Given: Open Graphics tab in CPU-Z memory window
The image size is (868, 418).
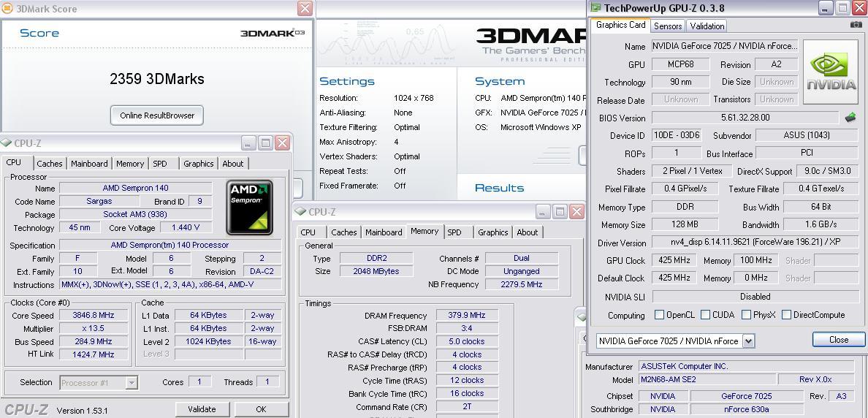Looking at the screenshot, I should (x=492, y=232).
